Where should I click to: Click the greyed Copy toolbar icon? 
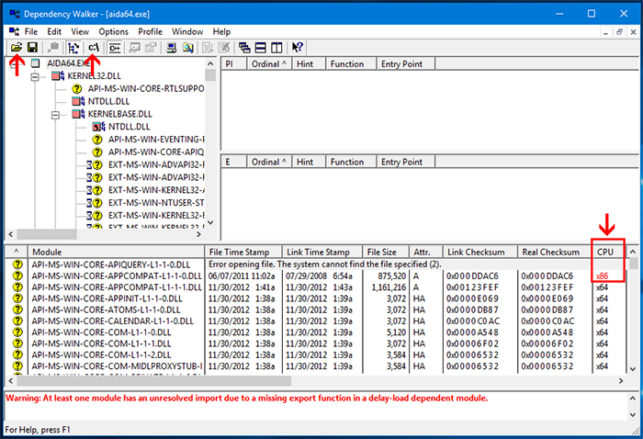point(53,48)
